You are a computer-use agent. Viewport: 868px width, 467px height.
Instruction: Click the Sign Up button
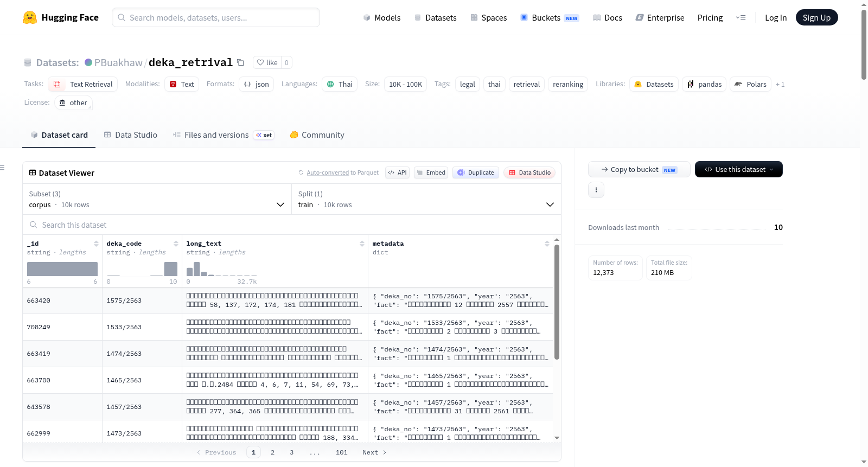coord(816,17)
